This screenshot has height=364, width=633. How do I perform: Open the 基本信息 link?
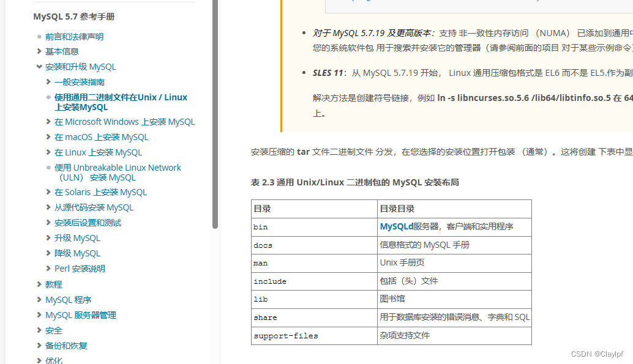coord(62,51)
